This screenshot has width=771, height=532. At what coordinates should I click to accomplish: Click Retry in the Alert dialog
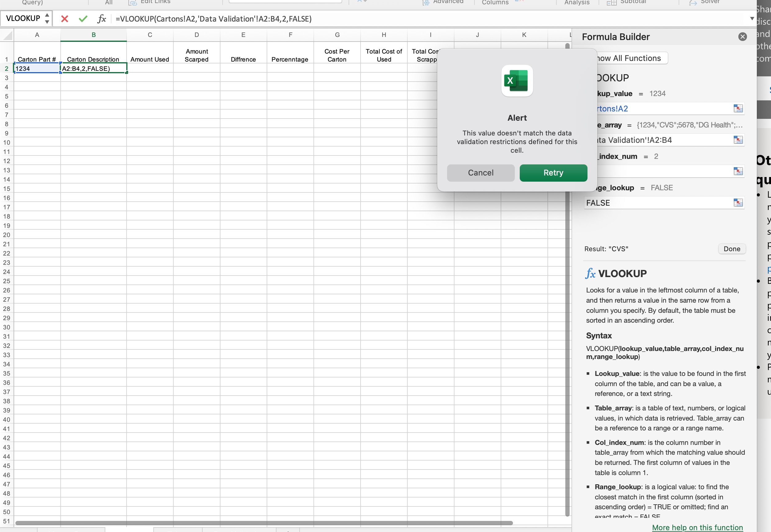coord(553,173)
